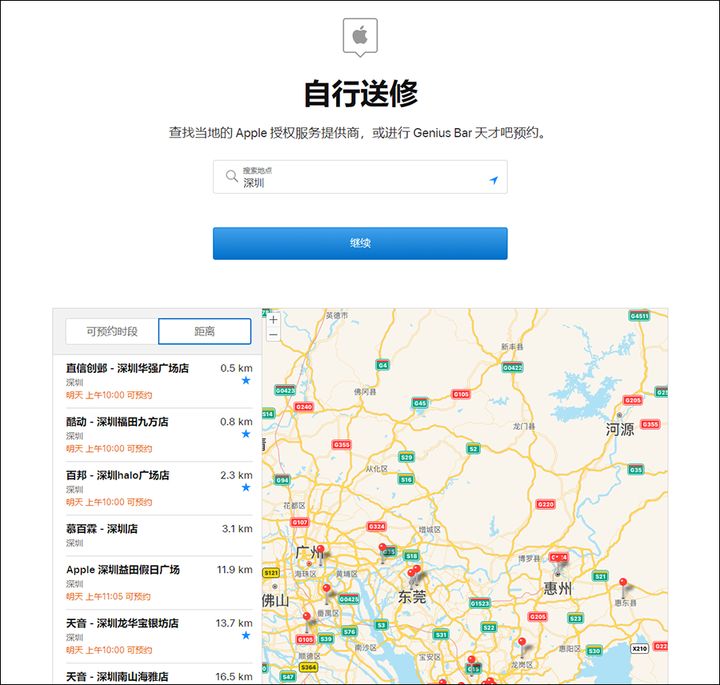
Task: Zoom in on the map with plus
Action: [x=273, y=320]
